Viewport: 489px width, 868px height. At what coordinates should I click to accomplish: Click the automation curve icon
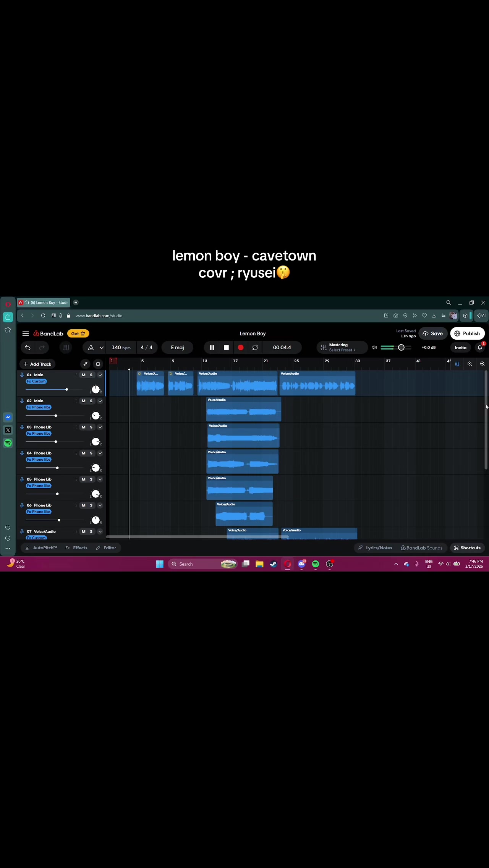click(x=85, y=364)
